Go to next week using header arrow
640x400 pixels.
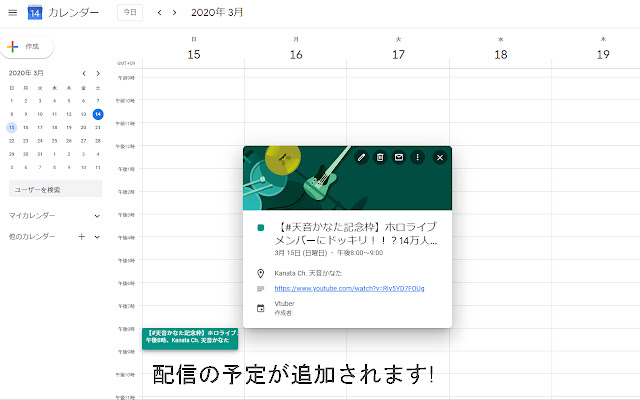point(174,13)
